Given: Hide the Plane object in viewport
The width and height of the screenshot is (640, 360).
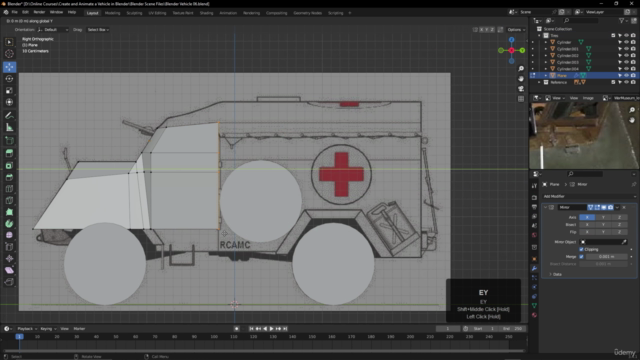Looking at the screenshot, I should coord(627,76).
